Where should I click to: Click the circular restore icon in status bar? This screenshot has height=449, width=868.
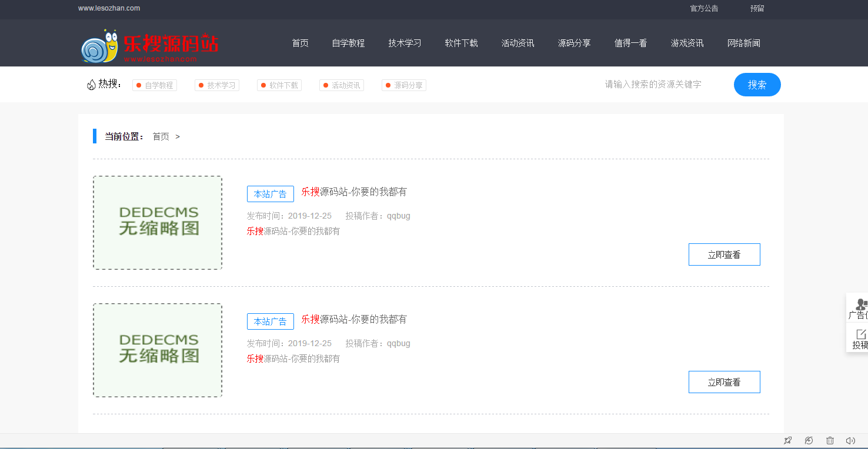[x=809, y=441]
